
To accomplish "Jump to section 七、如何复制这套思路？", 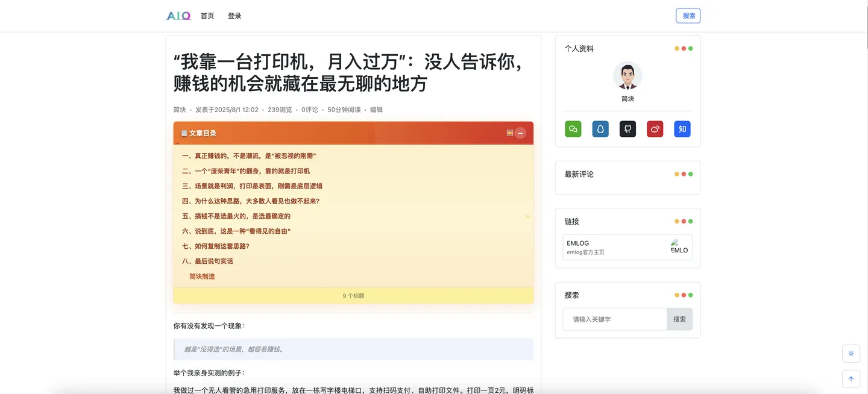I will (216, 246).
